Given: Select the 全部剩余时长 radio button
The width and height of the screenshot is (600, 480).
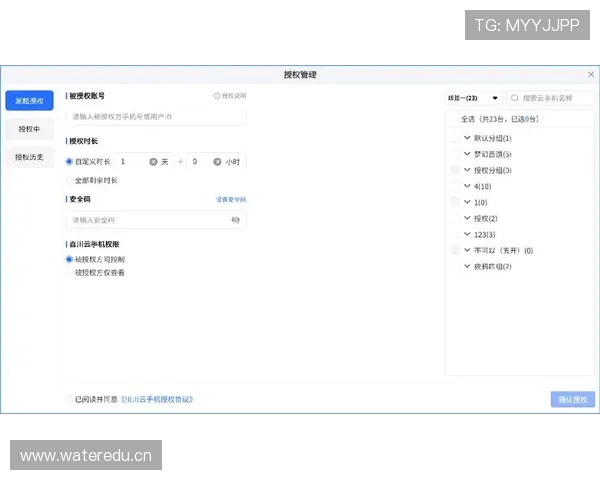Looking at the screenshot, I should pos(69,180).
